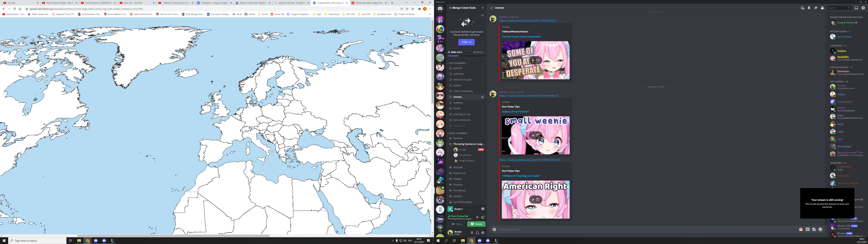Switch to the chibi inch YouTube tab
The width and height of the screenshot is (868, 244).
pos(133,3)
